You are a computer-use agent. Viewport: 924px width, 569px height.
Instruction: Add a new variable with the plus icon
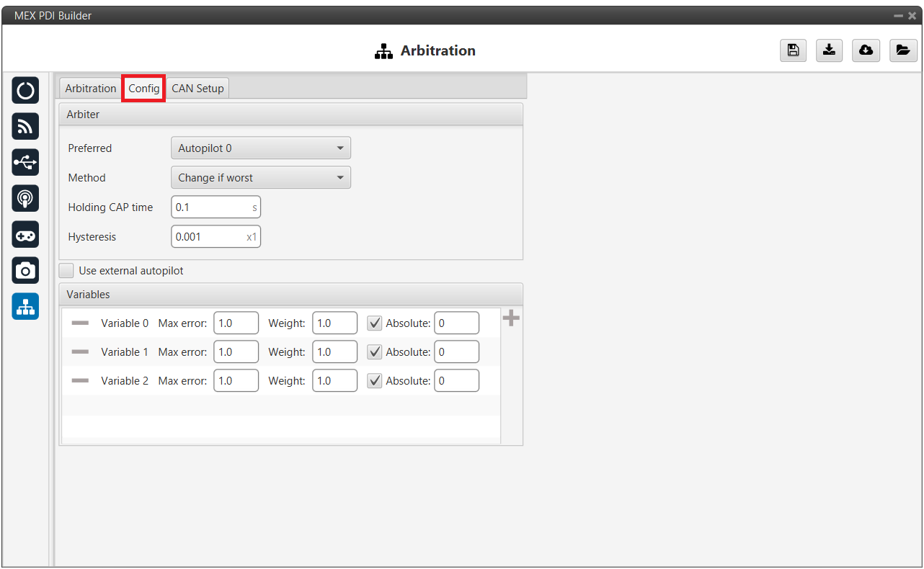click(x=511, y=318)
